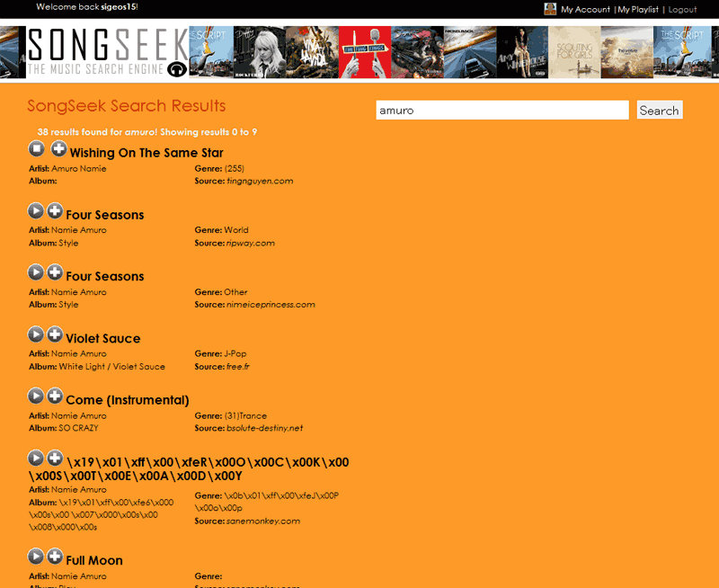Click the sanemonkey.com source of the garbled-title song
The image size is (719, 588).
click(x=263, y=521)
